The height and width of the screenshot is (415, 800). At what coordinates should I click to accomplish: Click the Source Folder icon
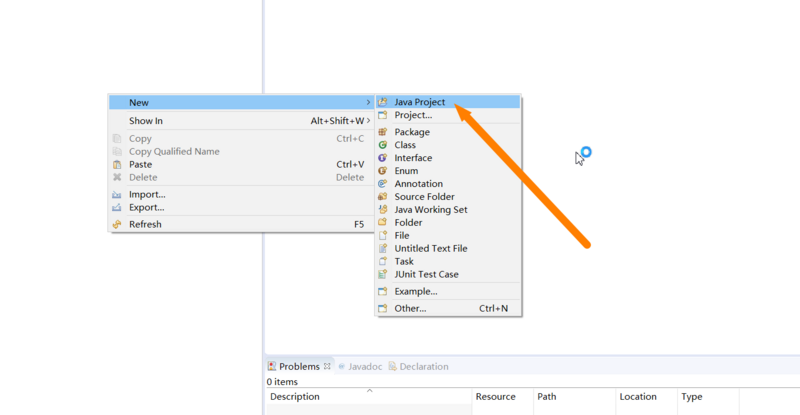tap(383, 197)
